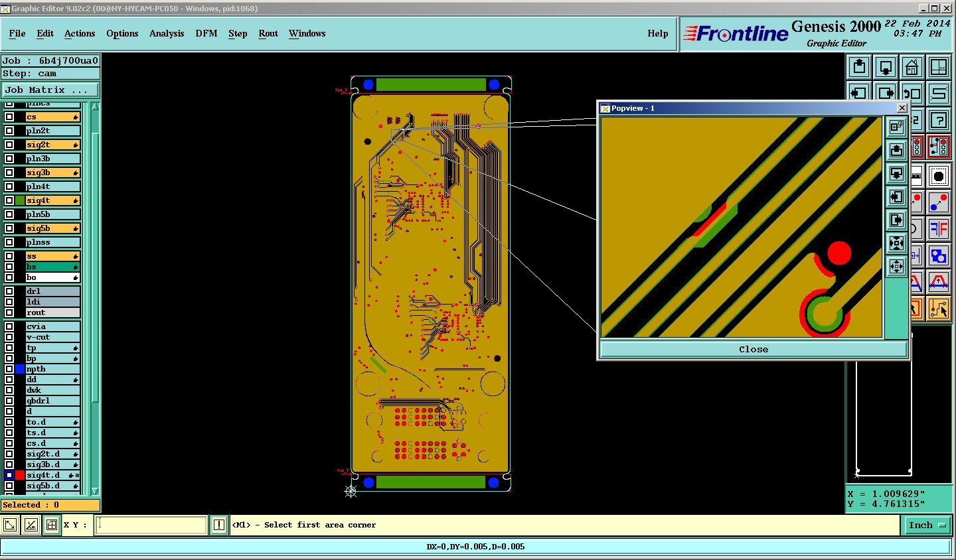Open the Rout menu
Image resolution: width=956 pixels, height=560 pixels.
pos(268,33)
